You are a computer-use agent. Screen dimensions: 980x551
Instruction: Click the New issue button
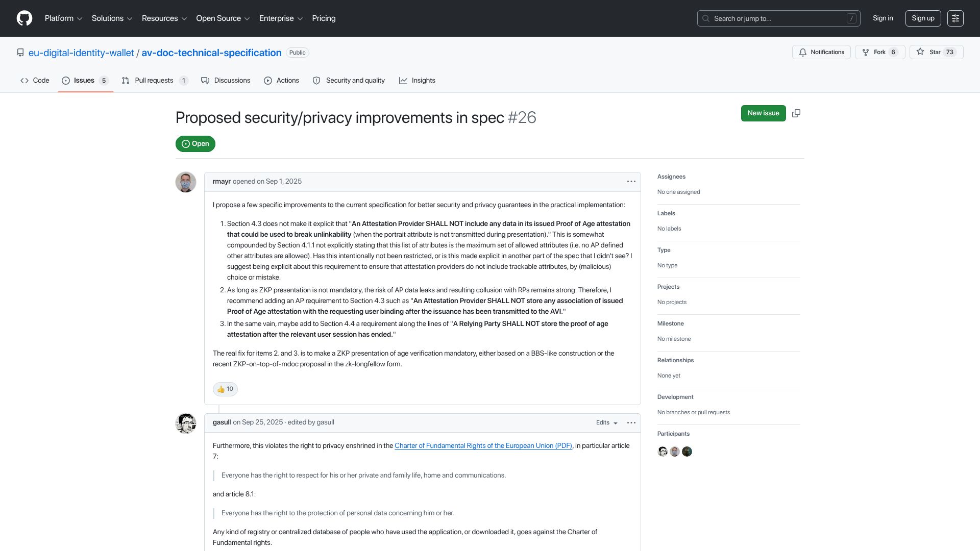(763, 113)
